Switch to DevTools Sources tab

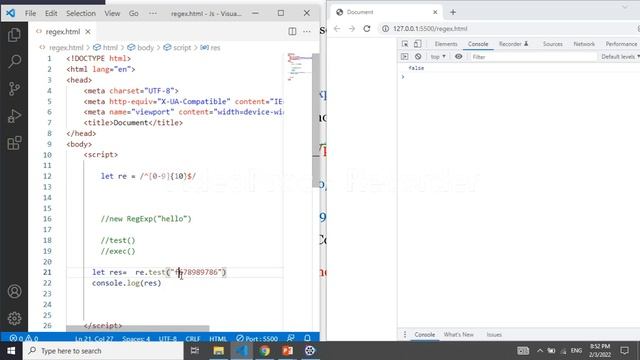click(x=553, y=44)
